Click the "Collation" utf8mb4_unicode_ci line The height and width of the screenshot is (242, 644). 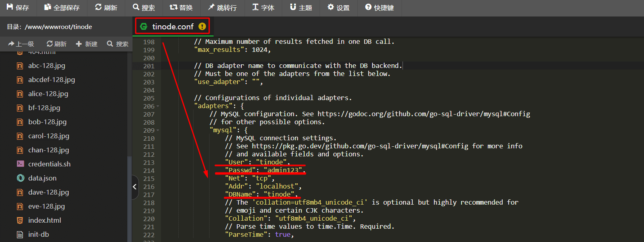click(290, 219)
